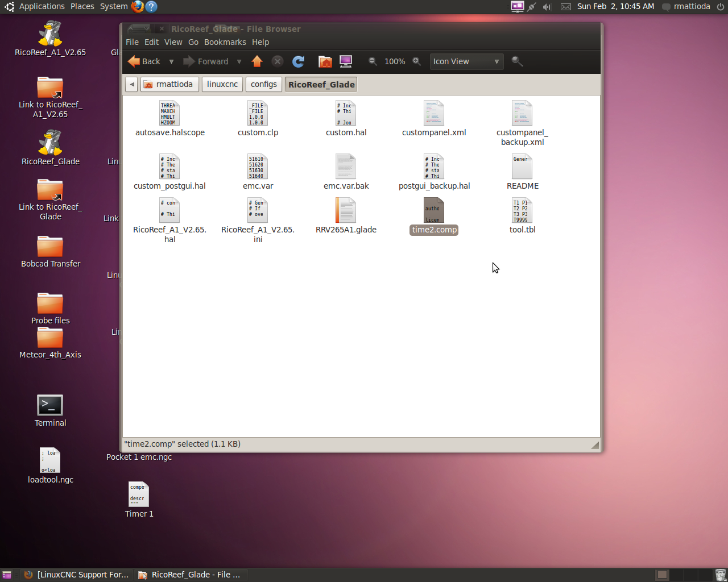Click the volume icon in the panel
728x582 pixels.
pos(547,7)
